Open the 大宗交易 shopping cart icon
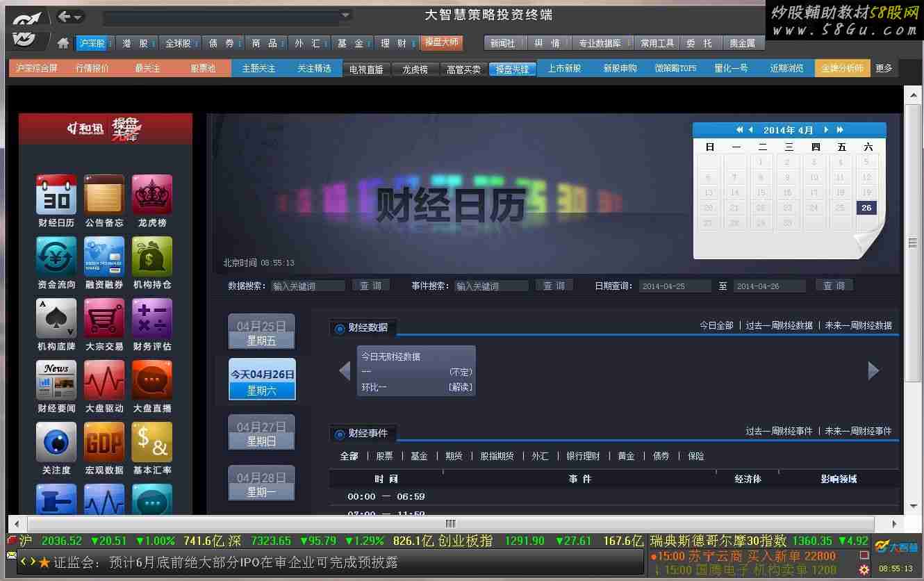 click(104, 318)
